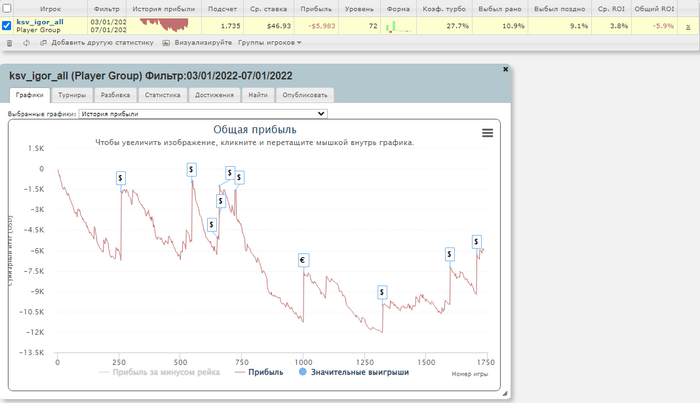Sort by the Ср. ROI column header
Viewport: 700px width, 403px height.
611,8
